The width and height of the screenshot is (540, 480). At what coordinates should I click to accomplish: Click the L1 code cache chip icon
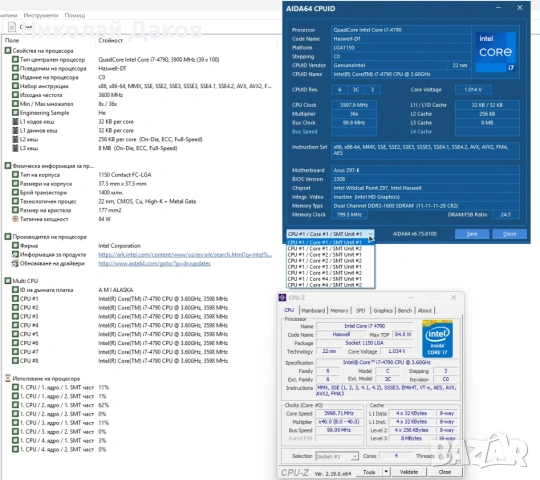(x=15, y=122)
